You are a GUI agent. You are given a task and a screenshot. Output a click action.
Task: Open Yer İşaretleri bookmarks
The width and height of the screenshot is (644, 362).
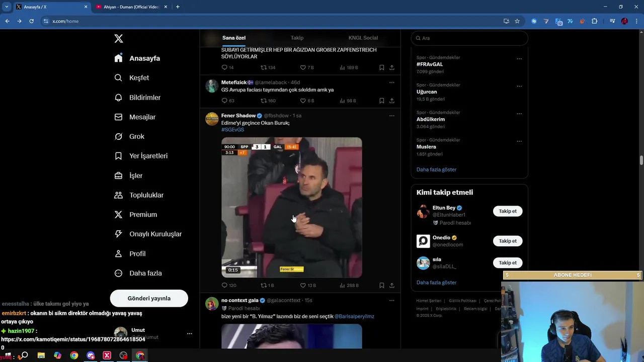pyautogui.click(x=141, y=156)
